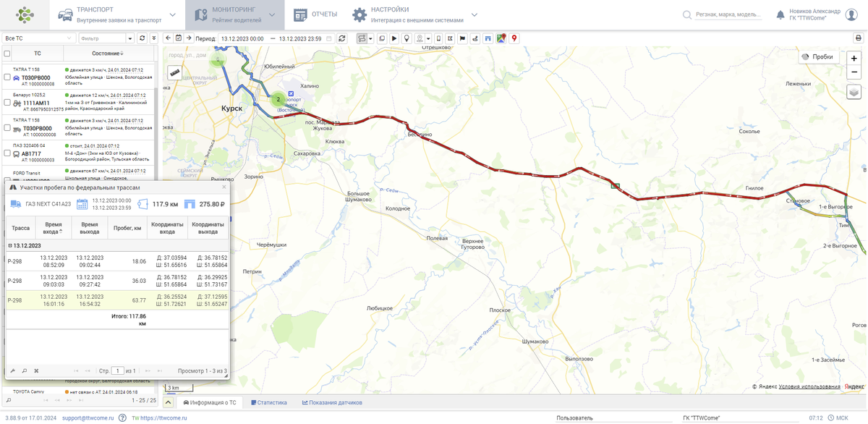Open the location marker dropdown arrow
Viewport: 868px width, 424px height.
[428, 38]
